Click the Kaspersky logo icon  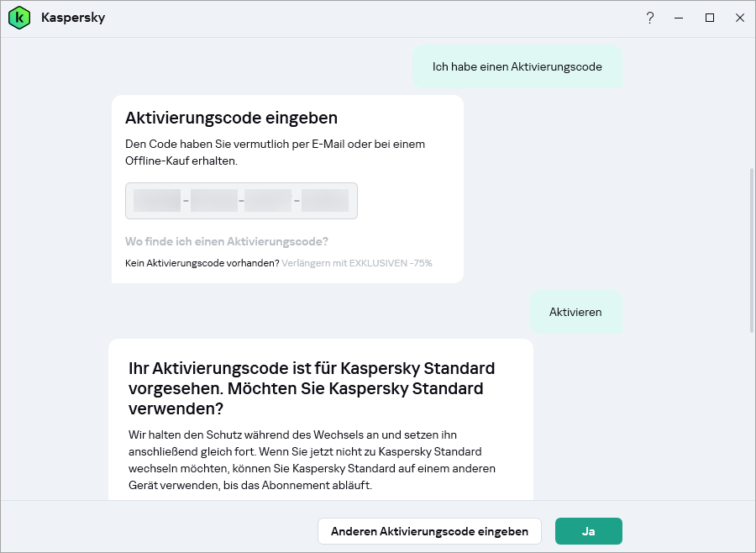[x=19, y=18]
